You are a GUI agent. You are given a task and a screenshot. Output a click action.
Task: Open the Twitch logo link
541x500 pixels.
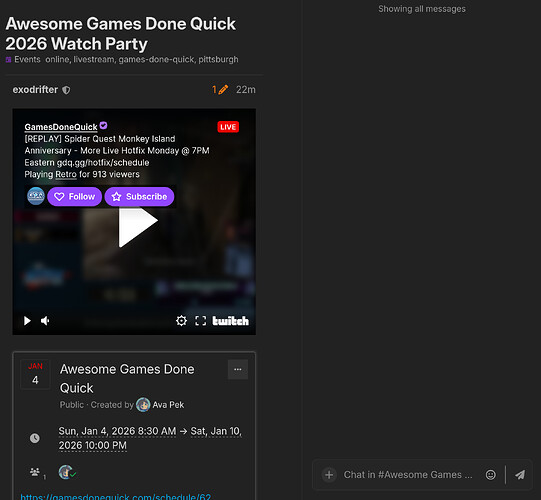click(x=230, y=321)
